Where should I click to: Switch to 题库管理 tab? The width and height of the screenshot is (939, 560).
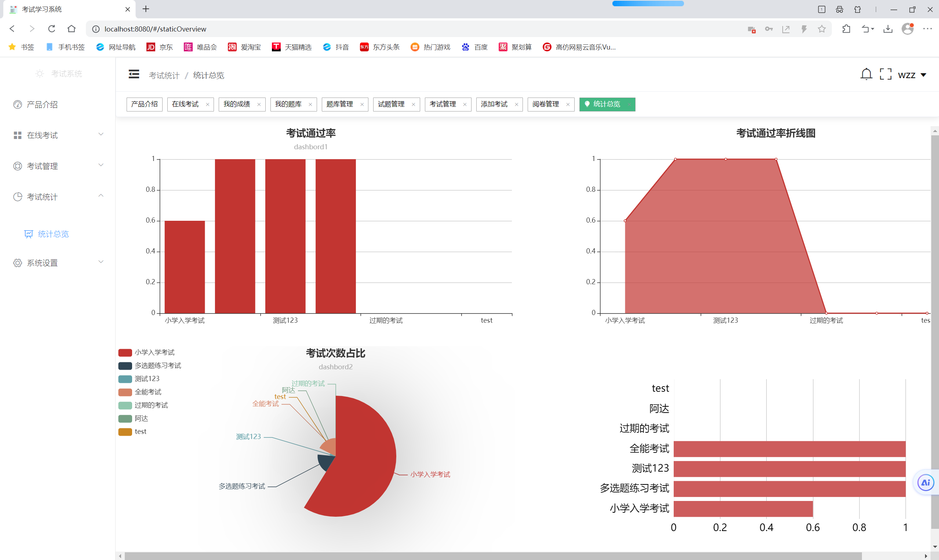339,104
